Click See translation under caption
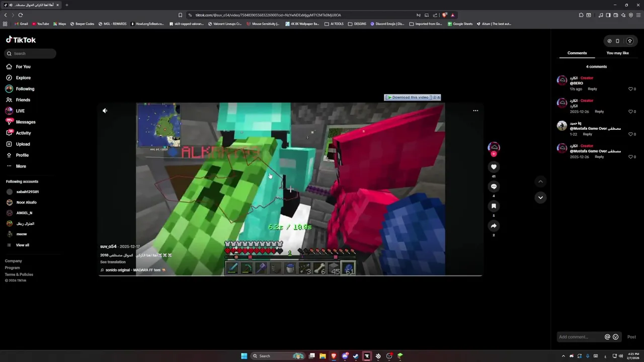644x362 pixels. coord(113,262)
